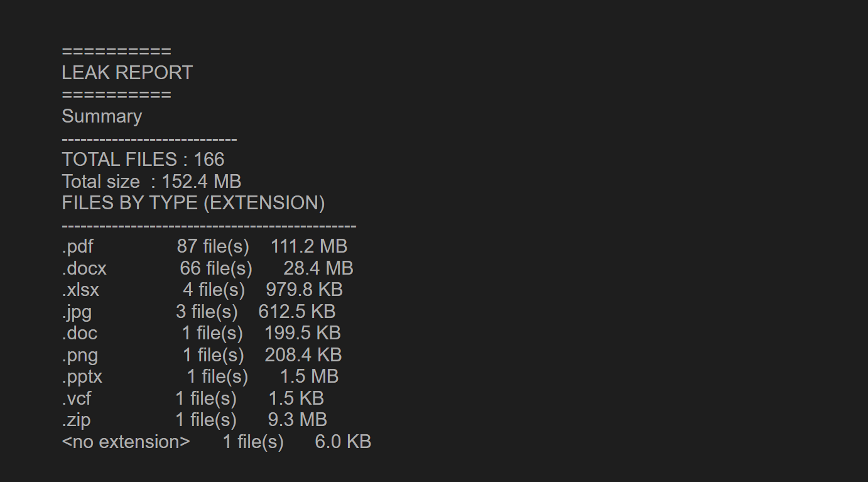This screenshot has height=482, width=868.
Task: Click the 66 file(s) count
Action: click(x=215, y=268)
